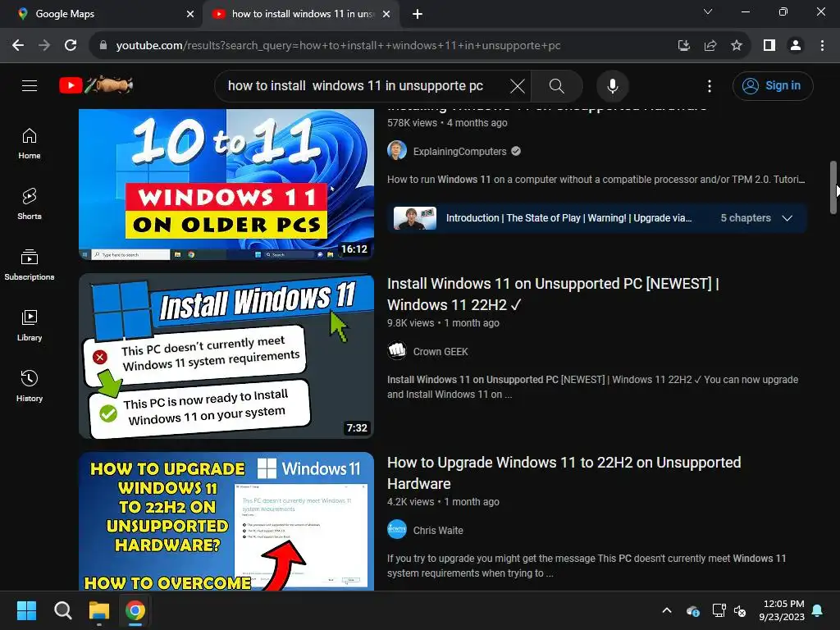Open Shorts in the sidebar
This screenshot has height=630, width=840.
pyautogui.click(x=30, y=204)
